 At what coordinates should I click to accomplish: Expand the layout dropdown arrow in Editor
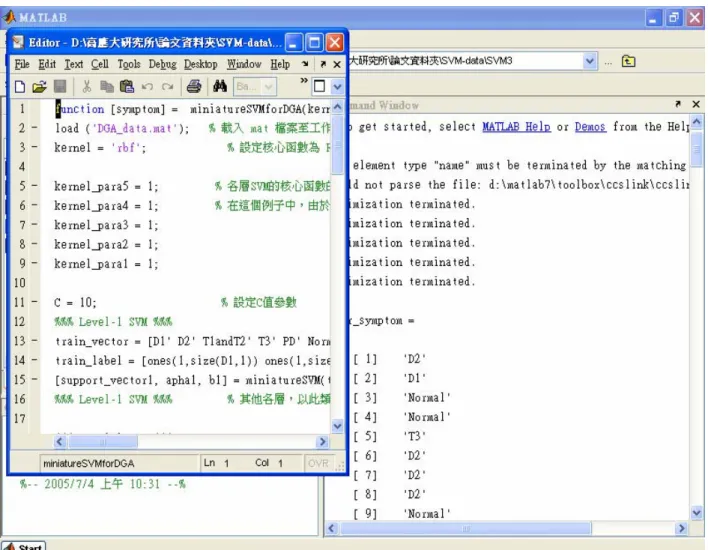coord(337,86)
